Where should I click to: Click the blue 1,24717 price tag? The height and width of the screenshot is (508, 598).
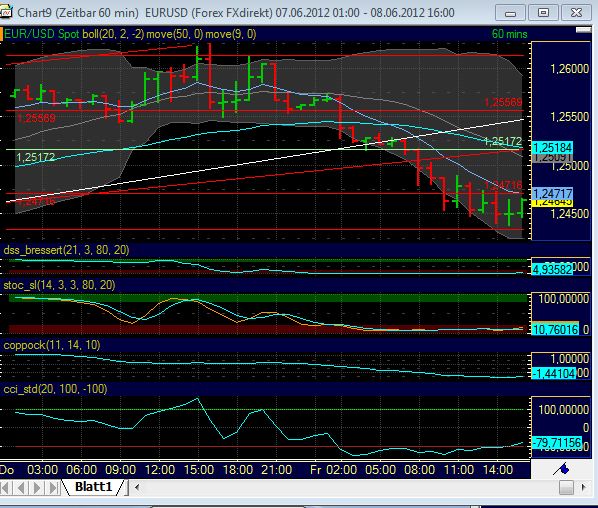(552, 193)
